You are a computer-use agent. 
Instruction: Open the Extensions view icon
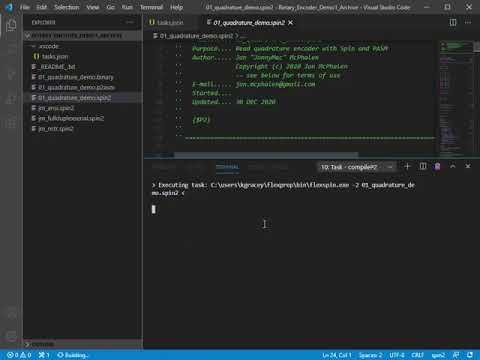click(x=11, y=124)
